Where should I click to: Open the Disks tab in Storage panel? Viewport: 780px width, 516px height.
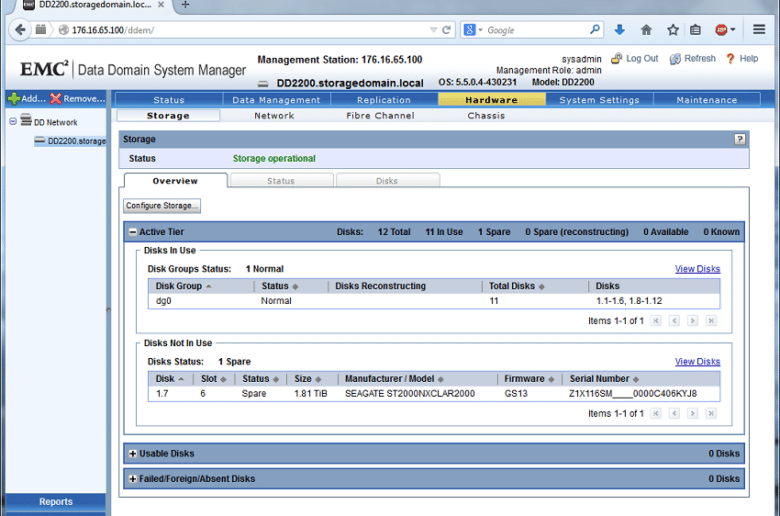pyautogui.click(x=387, y=181)
